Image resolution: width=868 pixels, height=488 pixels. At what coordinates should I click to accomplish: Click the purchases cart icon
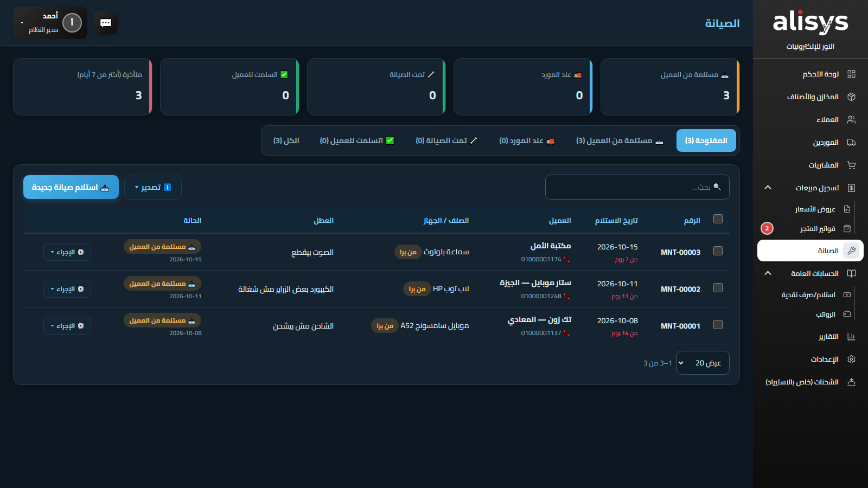coord(851,165)
